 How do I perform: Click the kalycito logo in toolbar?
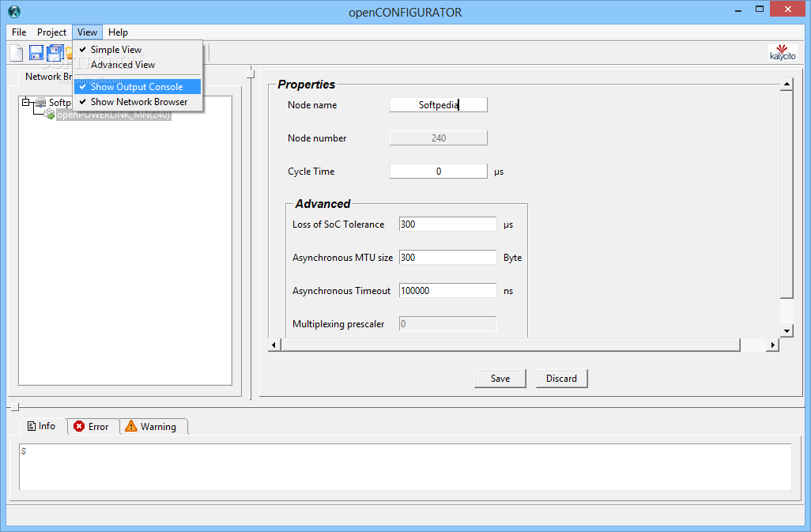(x=783, y=52)
